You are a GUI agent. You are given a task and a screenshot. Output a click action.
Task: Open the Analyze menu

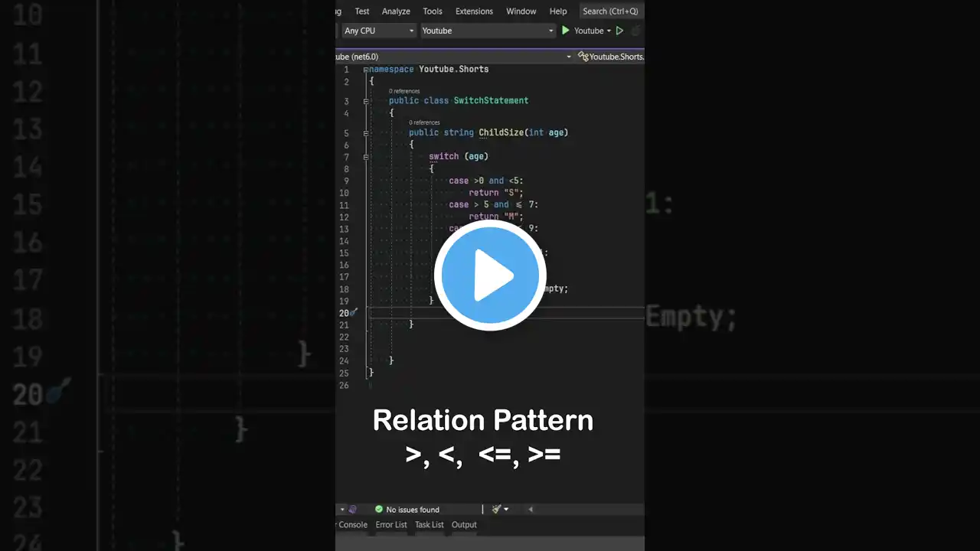[396, 11]
